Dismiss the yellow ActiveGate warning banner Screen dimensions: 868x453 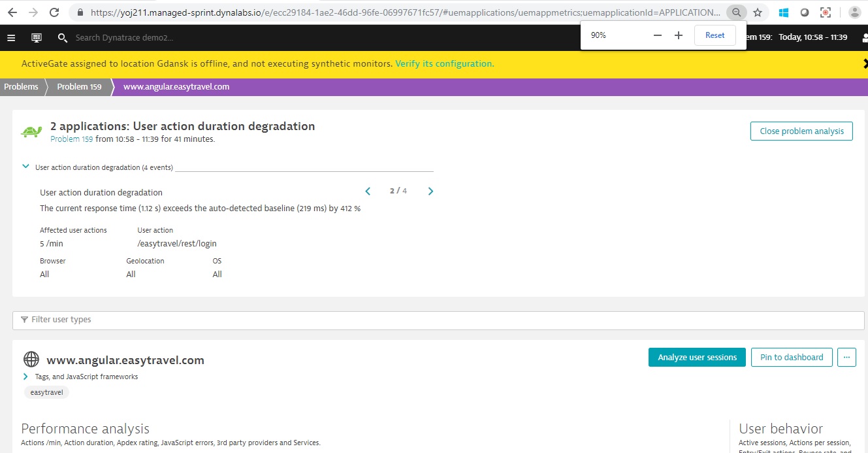coord(863,64)
